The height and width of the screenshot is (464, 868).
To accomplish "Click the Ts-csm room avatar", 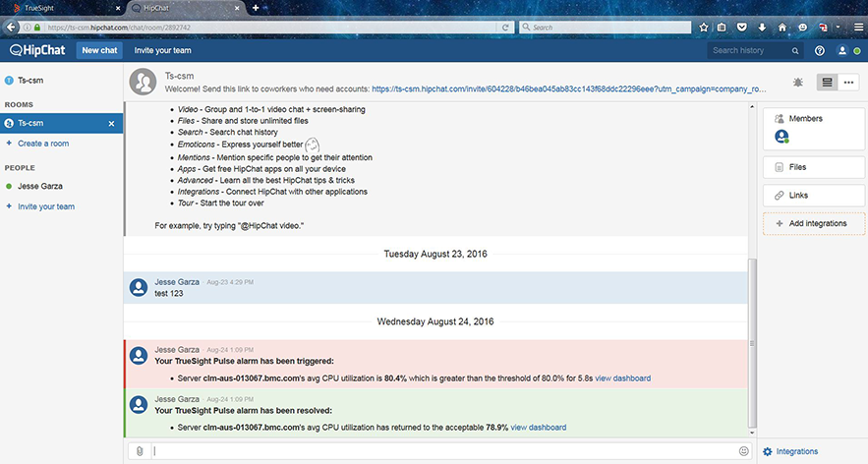I will [x=143, y=82].
